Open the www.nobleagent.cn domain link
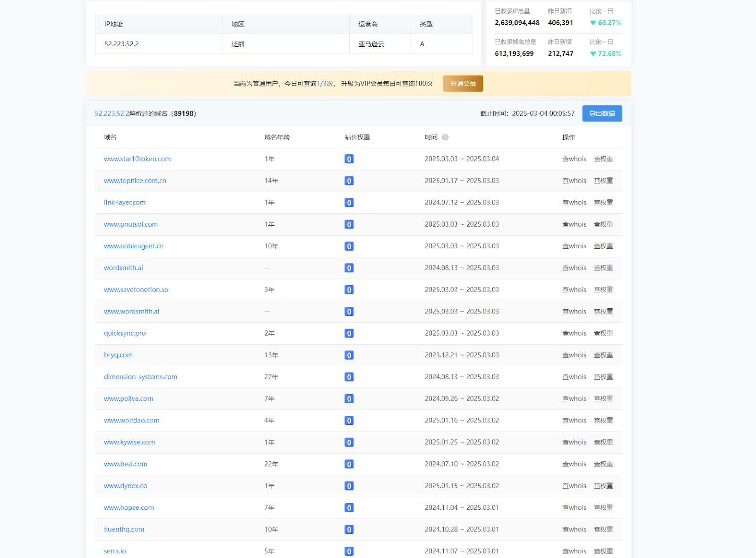756x558 pixels. click(134, 246)
